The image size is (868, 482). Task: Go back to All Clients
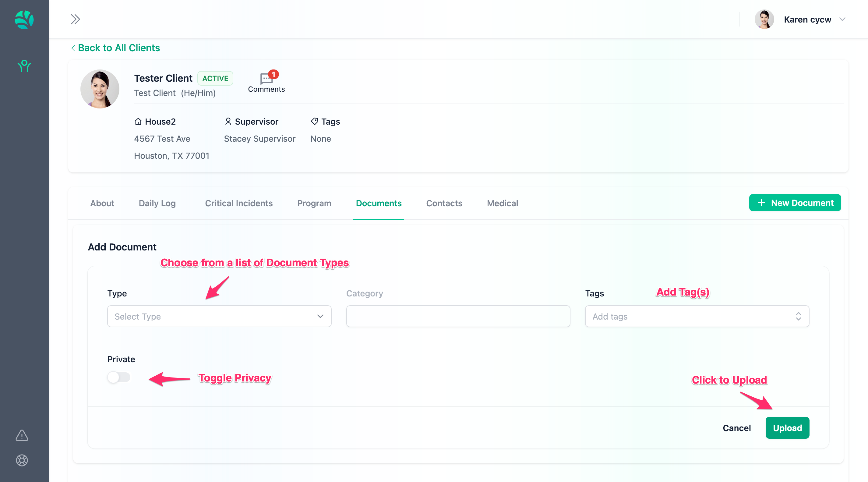pyautogui.click(x=115, y=48)
